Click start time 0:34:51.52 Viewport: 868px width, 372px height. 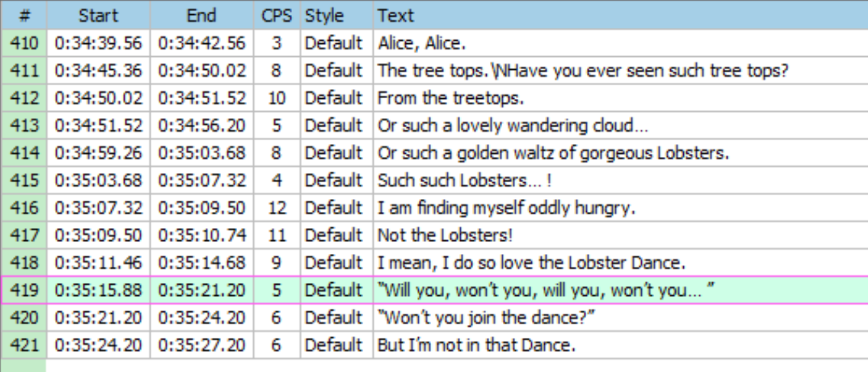point(98,125)
